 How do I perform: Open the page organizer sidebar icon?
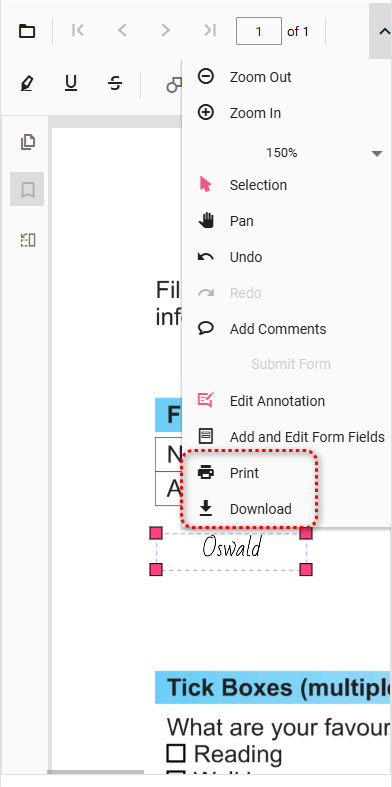pyautogui.click(x=28, y=240)
